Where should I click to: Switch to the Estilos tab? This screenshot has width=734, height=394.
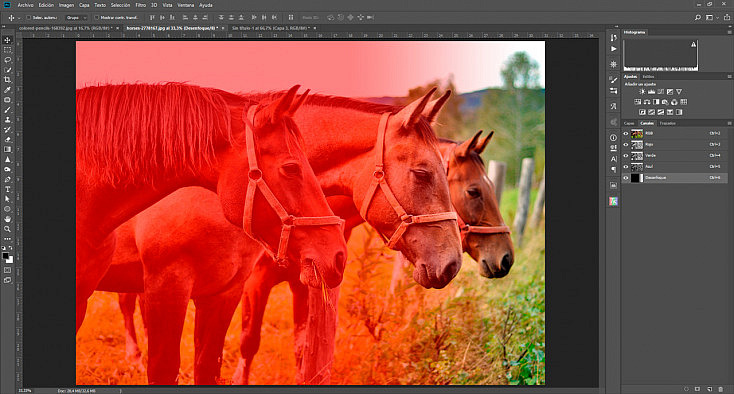(x=648, y=77)
